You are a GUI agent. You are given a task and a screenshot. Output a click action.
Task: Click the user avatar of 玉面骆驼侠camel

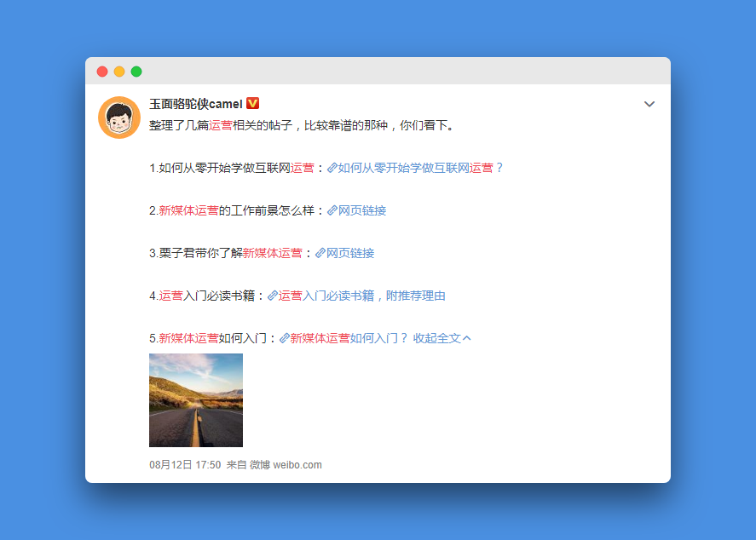coord(119,118)
